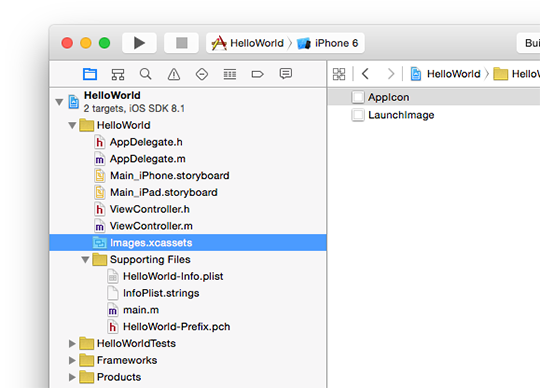
Task: Click the Main_iPhone storyboard file icon
Action: [99, 176]
